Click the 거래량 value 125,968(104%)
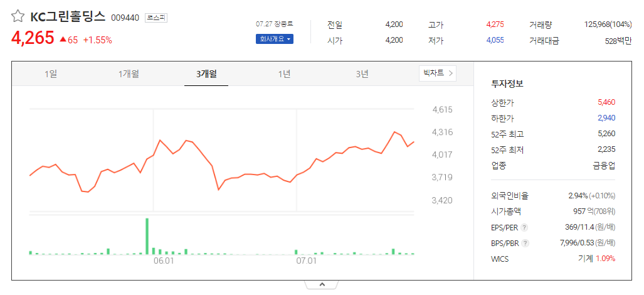 (608, 24)
